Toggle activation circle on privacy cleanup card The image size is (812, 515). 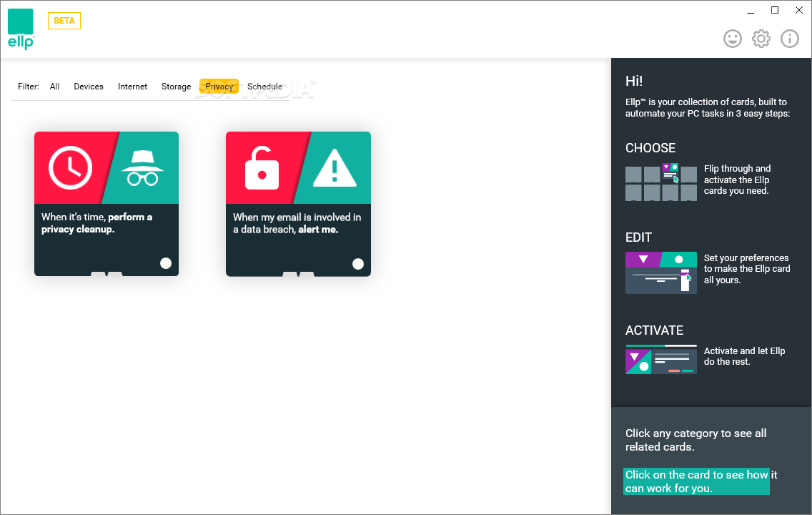click(x=166, y=263)
